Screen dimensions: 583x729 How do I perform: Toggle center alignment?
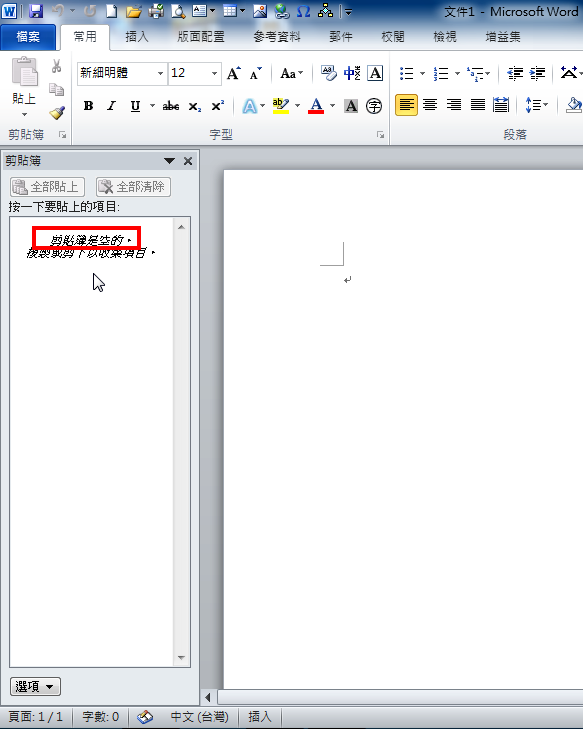tap(430, 105)
